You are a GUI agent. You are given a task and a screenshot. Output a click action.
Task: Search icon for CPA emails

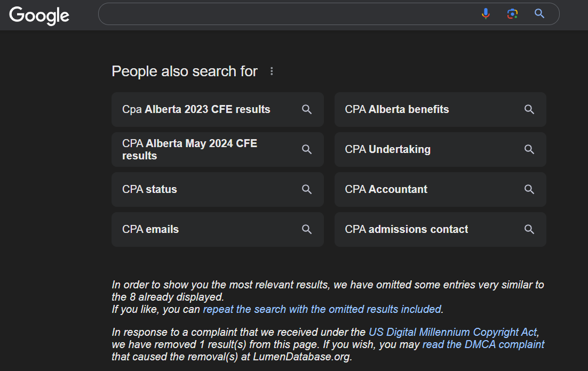tap(307, 229)
